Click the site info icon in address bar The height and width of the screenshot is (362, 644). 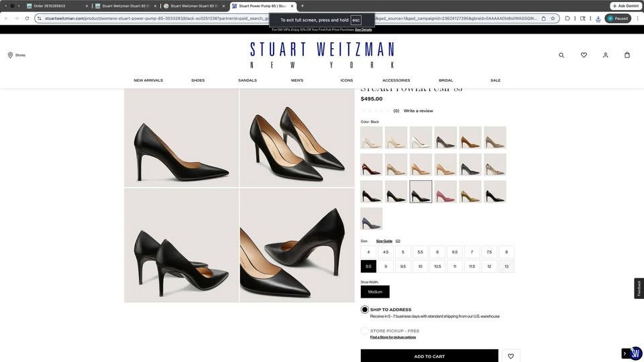click(40, 19)
